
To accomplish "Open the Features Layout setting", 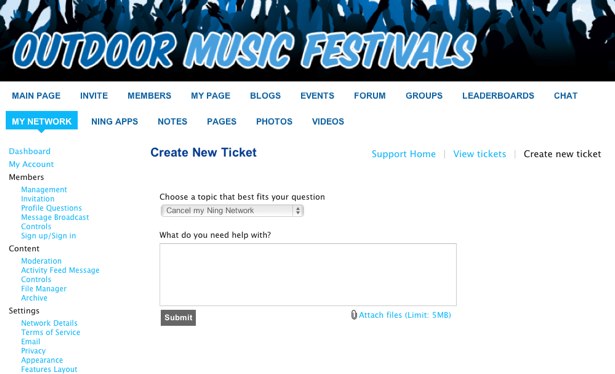I will (49, 369).
